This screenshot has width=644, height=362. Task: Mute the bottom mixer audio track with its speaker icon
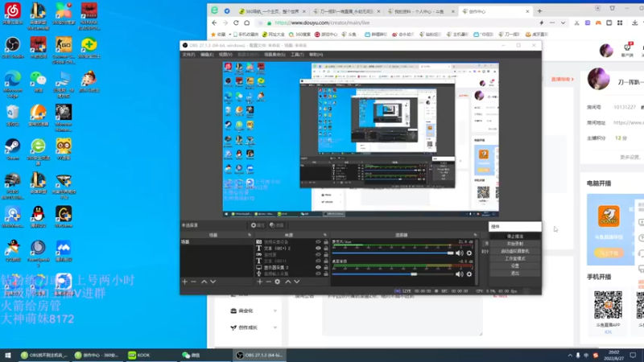459,274
